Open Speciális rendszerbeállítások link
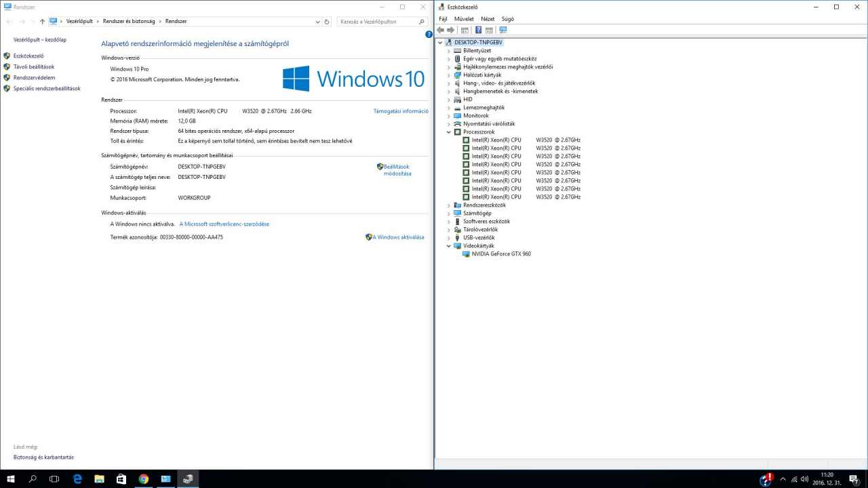Viewport: 868px width, 488px height. click(47, 89)
